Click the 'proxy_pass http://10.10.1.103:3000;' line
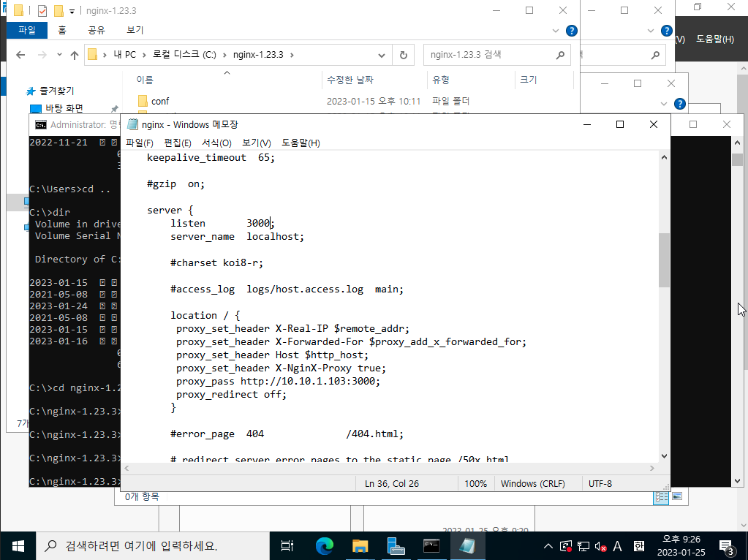 [x=278, y=381]
